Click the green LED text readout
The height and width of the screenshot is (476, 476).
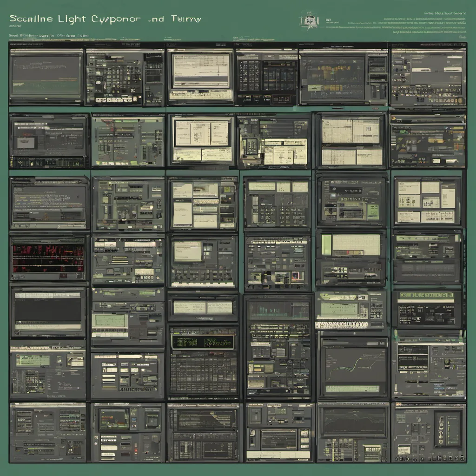coord(203,342)
